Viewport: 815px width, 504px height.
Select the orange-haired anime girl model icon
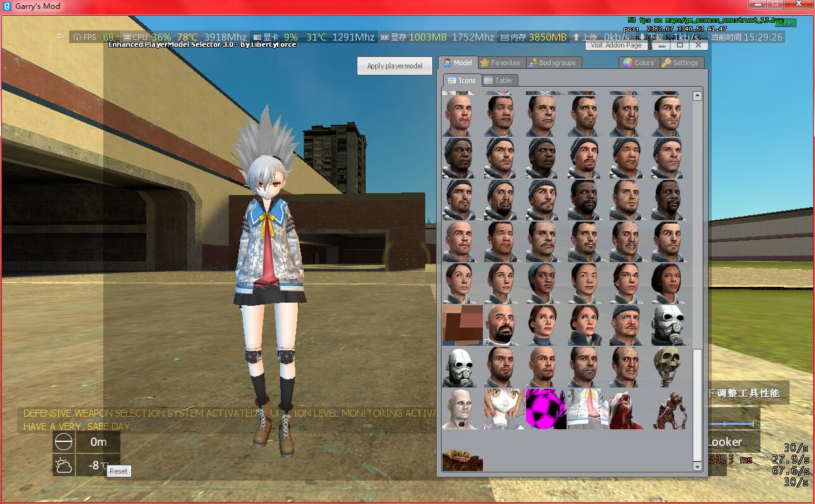pos(504,408)
